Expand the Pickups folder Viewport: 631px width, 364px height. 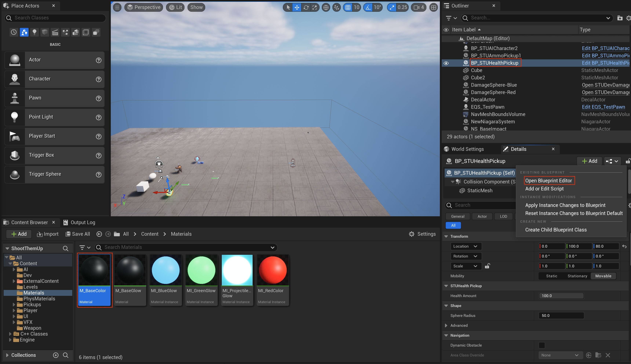[x=14, y=304]
